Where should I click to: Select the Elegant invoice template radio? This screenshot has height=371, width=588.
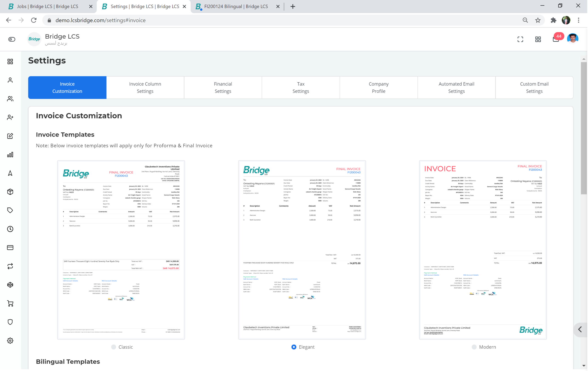pyautogui.click(x=294, y=347)
